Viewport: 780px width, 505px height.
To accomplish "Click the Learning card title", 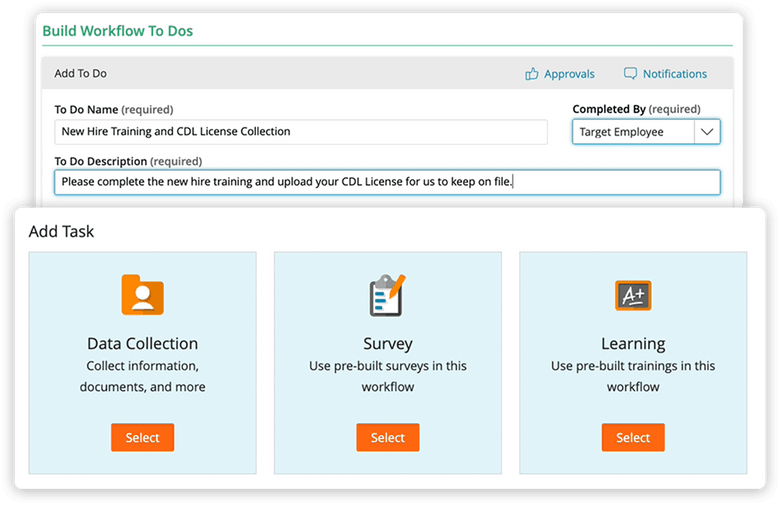I will (633, 344).
